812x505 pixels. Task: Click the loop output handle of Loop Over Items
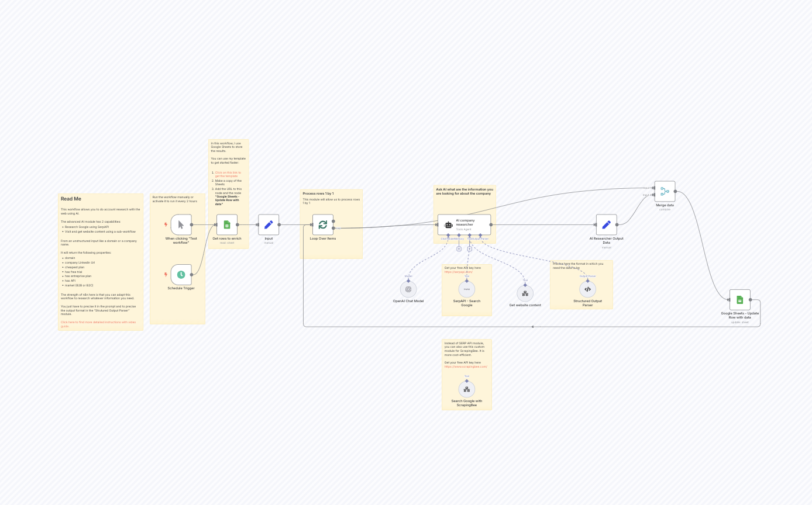click(333, 228)
